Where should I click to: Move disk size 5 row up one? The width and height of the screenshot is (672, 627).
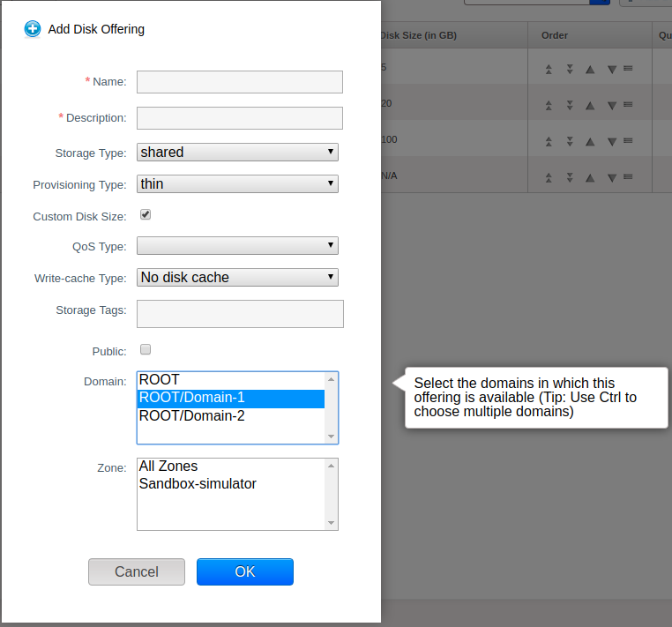point(590,69)
